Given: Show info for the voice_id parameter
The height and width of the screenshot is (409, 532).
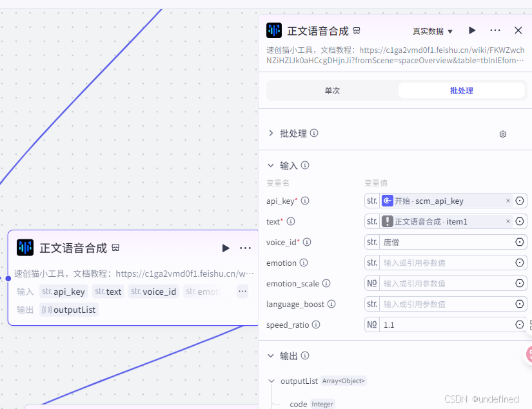Looking at the screenshot, I should point(307,242).
